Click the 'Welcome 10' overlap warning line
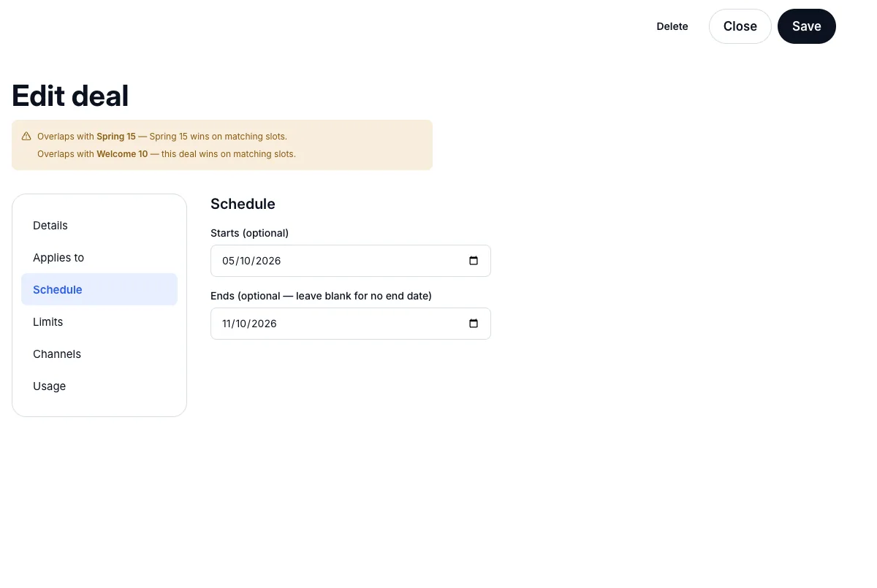 [167, 154]
